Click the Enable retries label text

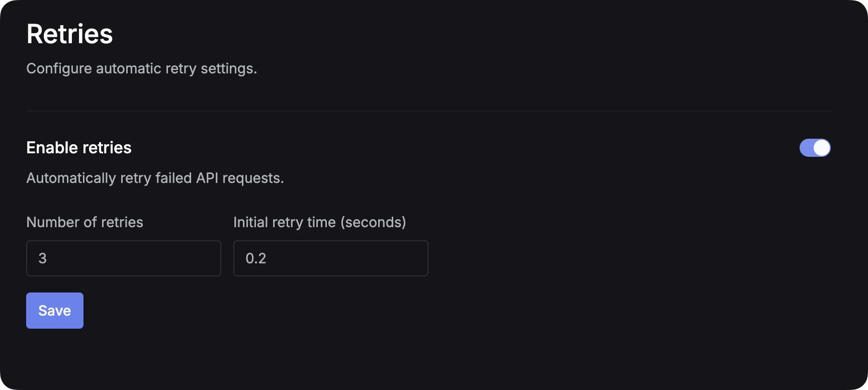79,148
